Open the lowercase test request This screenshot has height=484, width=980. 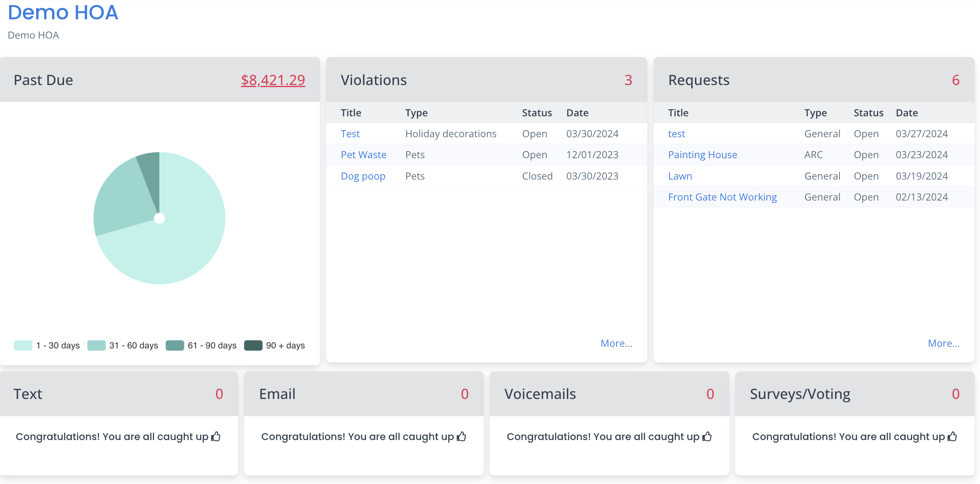click(x=676, y=134)
